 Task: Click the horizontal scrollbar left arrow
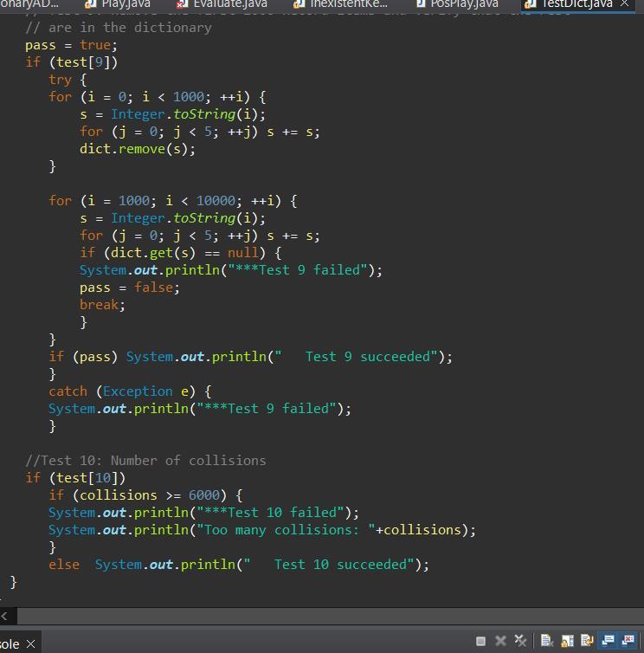point(4,617)
